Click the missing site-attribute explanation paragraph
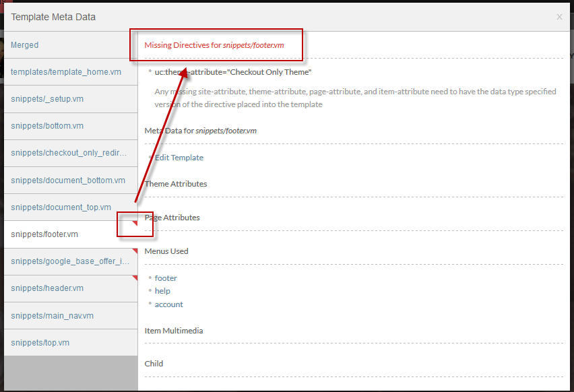The image size is (574, 392). tap(355, 98)
